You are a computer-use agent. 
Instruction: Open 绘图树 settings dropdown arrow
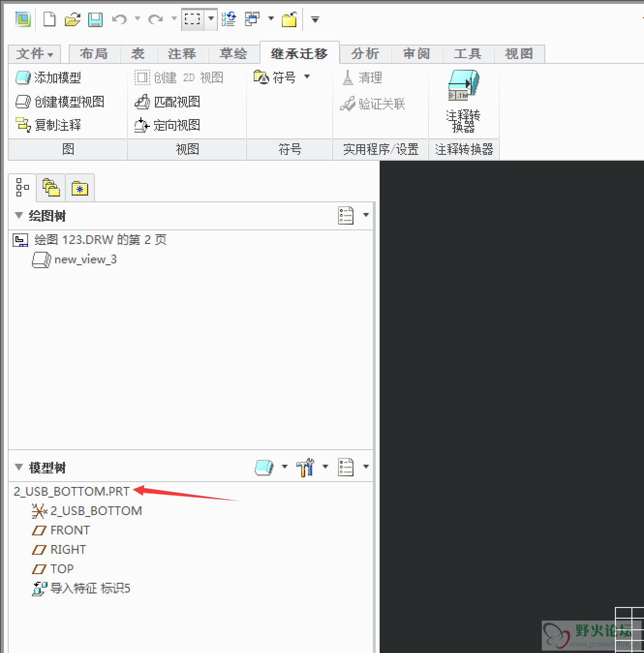[366, 215]
